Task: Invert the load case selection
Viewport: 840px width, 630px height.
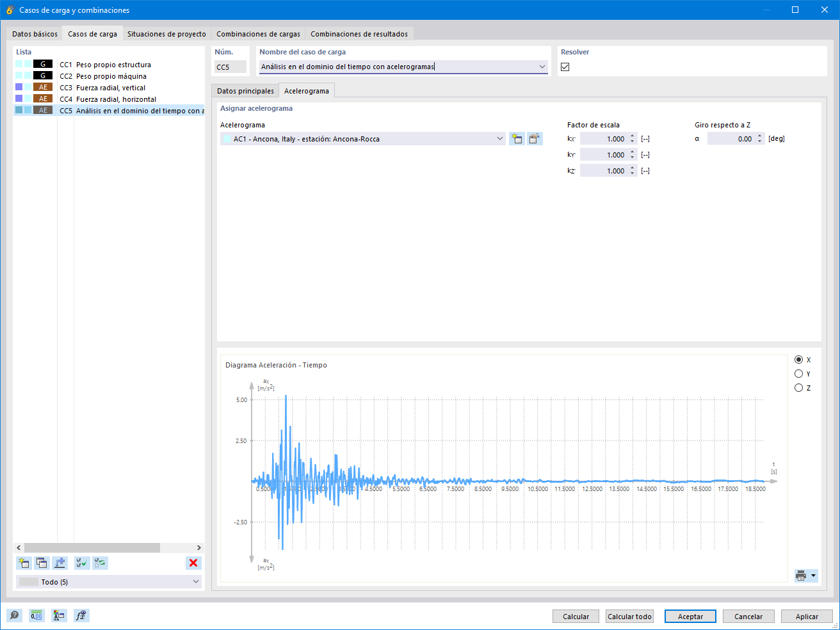Action: tap(100, 563)
